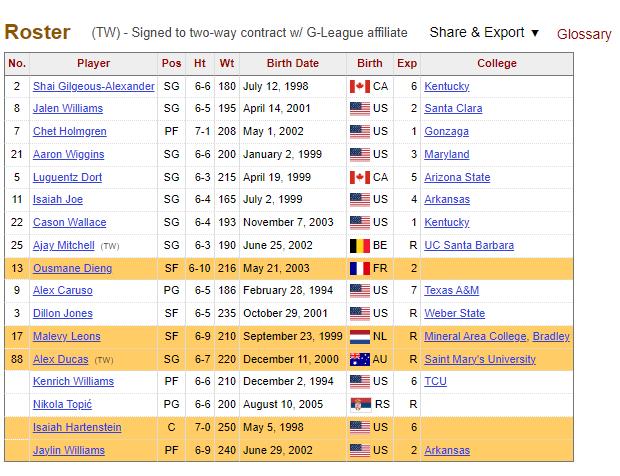Sort roster by Player column header

(93, 63)
